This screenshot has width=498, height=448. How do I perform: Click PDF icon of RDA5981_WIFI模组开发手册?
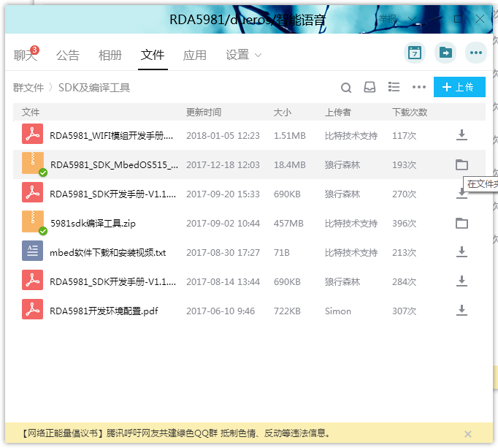[32, 134]
